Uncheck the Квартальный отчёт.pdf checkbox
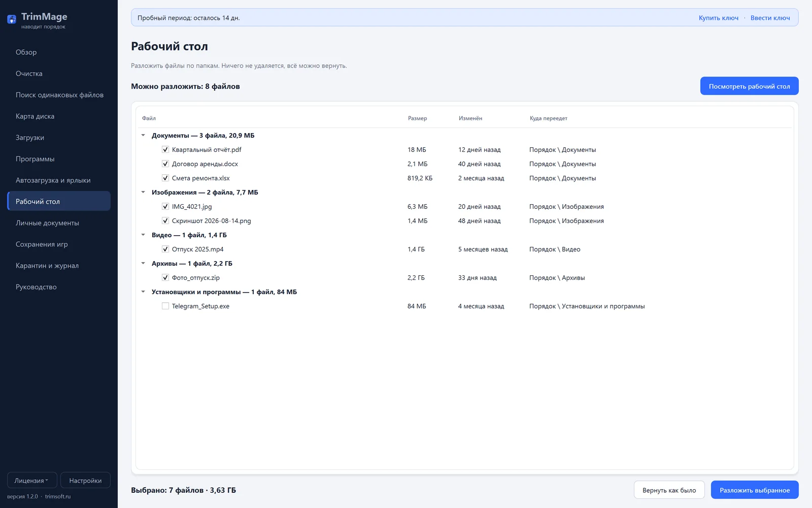Screen dimensions: 812x508 click(x=165, y=149)
